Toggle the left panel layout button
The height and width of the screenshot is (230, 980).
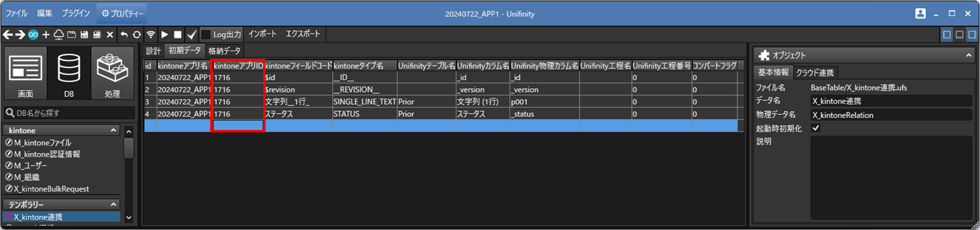[947, 34]
